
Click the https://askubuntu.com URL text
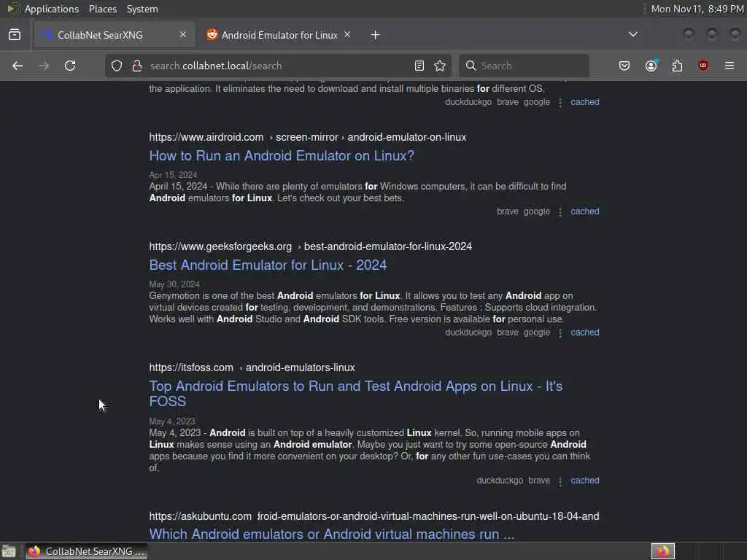(200, 516)
